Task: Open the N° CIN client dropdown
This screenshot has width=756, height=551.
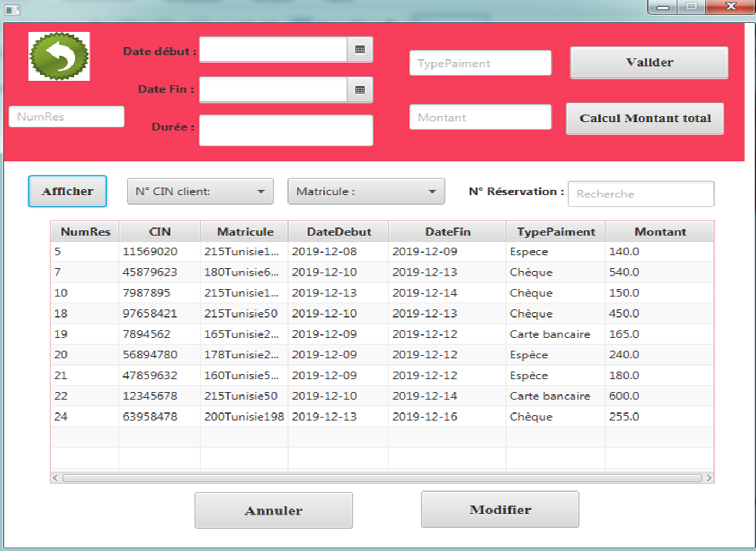Action: [x=200, y=191]
